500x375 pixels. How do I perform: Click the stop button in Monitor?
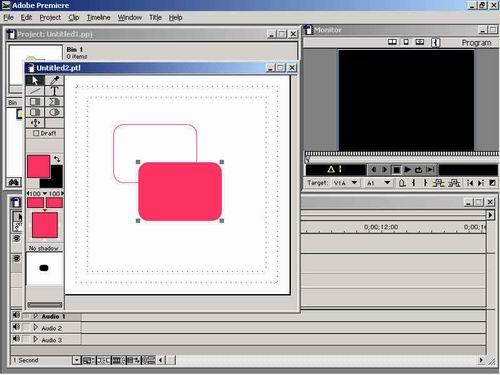pyautogui.click(x=396, y=170)
